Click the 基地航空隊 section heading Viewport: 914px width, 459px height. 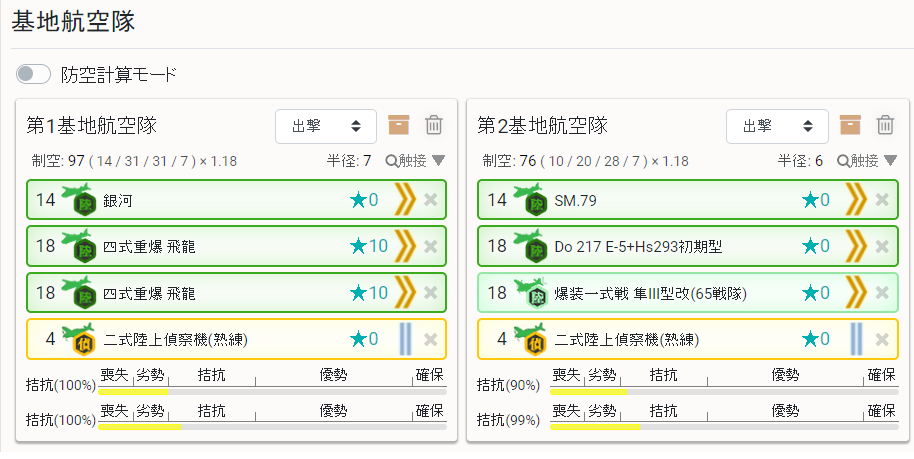[x=73, y=21]
